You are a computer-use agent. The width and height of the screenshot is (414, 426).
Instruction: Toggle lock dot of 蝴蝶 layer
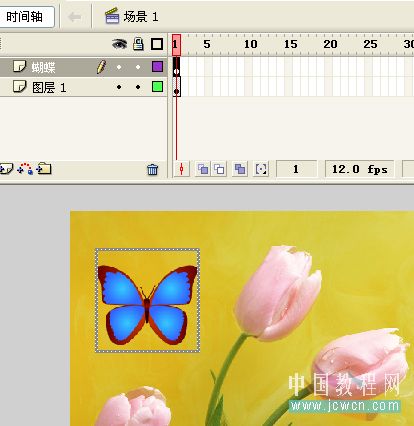point(138,67)
